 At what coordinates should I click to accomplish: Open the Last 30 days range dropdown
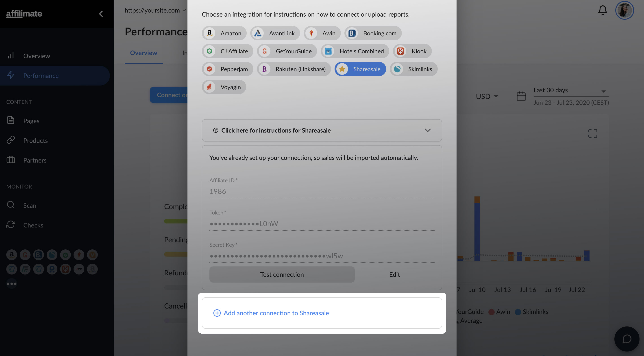(571, 90)
